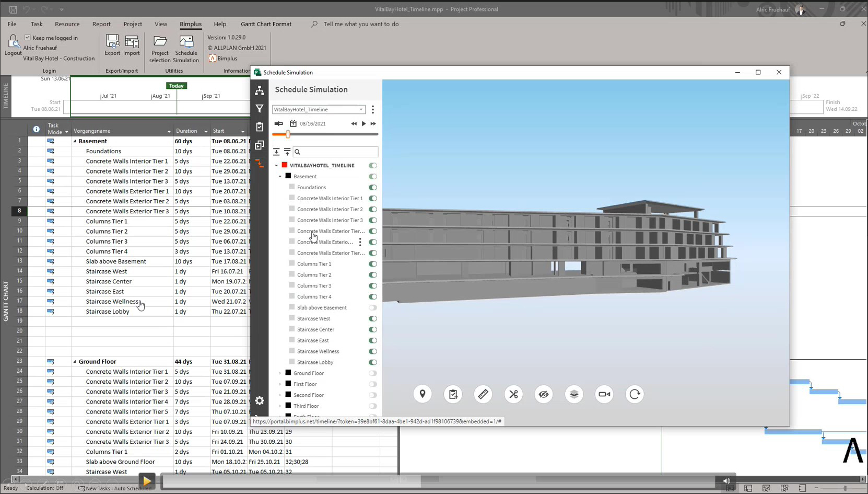Click Tell me what you want to do
The width and height of the screenshot is (868, 494).
point(361,24)
